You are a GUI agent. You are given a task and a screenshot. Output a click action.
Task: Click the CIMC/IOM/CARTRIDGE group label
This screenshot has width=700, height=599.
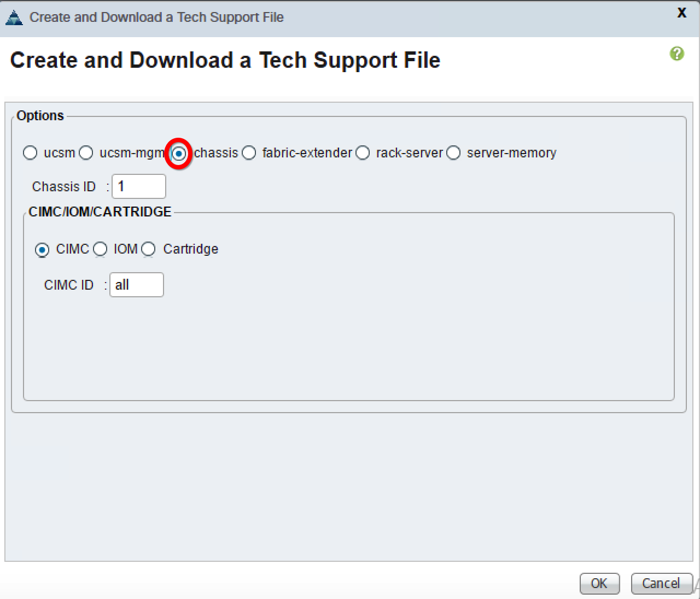[100, 212]
